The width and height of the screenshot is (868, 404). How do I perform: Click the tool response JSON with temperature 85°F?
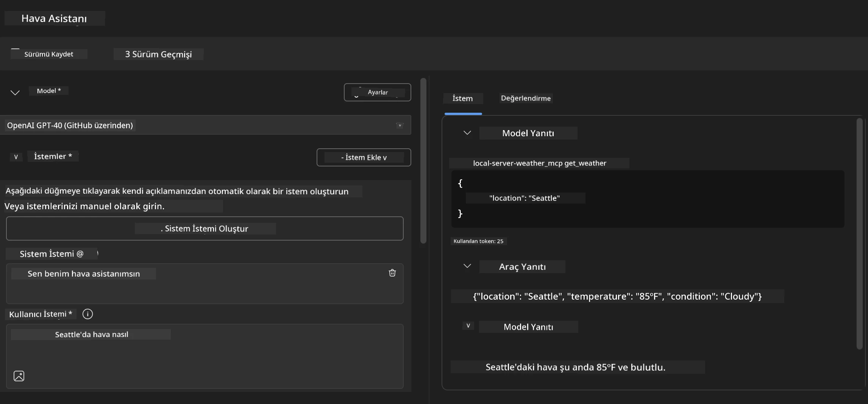(x=617, y=296)
